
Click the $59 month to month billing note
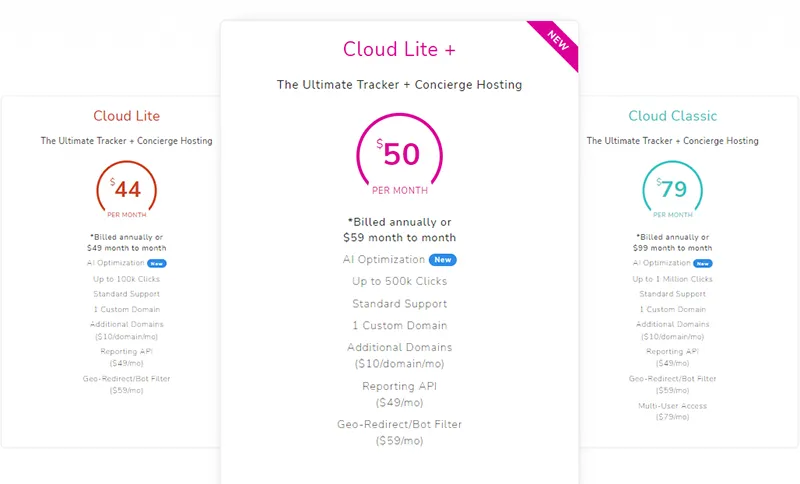[x=400, y=238]
